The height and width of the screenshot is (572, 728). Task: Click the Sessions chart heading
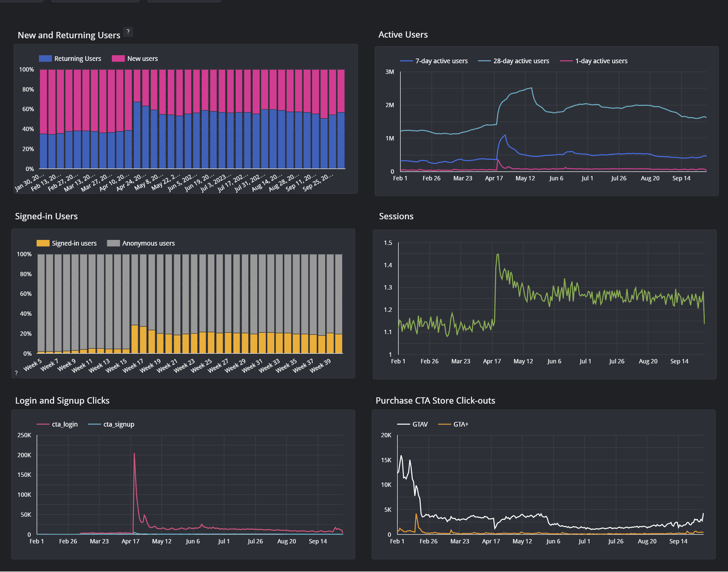[396, 216]
